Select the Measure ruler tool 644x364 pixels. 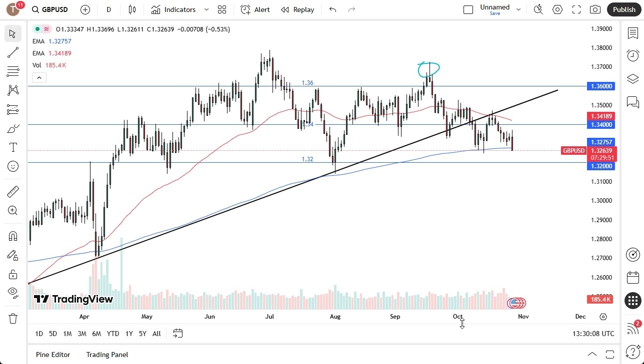pyautogui.click(x=12, y=191)
